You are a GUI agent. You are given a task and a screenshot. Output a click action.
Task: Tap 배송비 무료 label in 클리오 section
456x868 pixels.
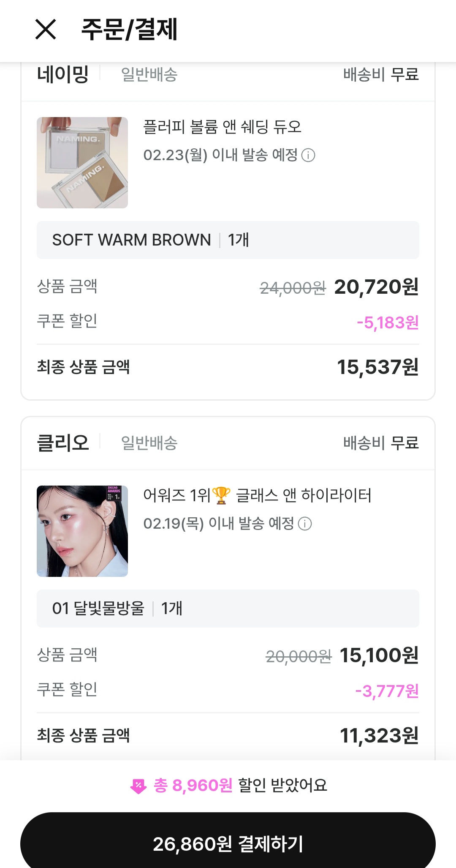point(381,443)
